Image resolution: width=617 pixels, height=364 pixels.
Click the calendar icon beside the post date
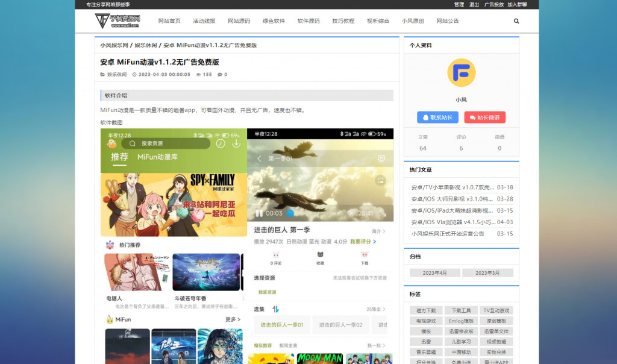(x=135, y=75)
